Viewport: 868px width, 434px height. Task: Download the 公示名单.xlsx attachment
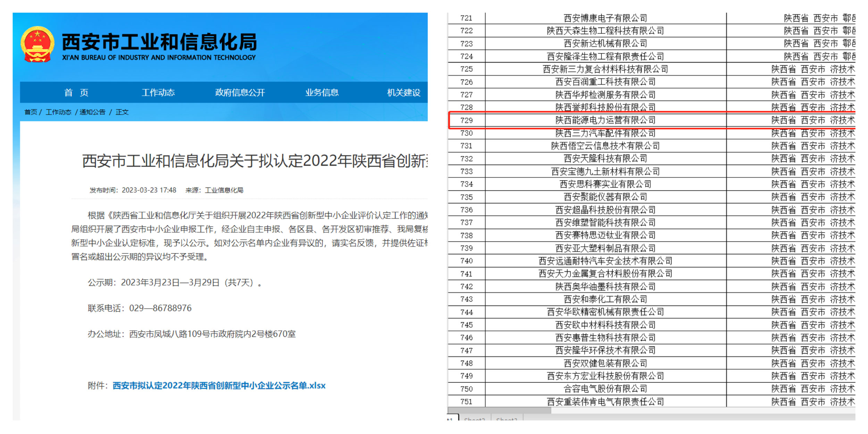coord(219,385)
